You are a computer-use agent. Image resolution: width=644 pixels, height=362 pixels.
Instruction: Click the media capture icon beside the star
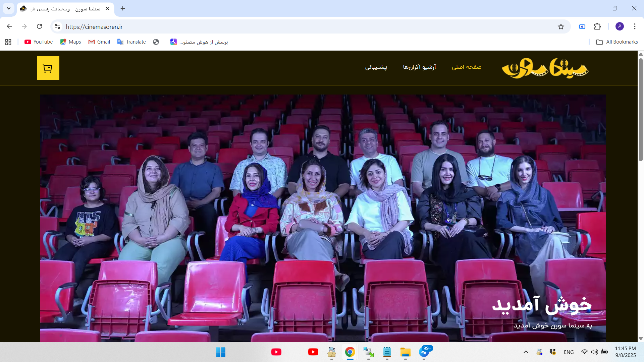[x=582, y=26]
